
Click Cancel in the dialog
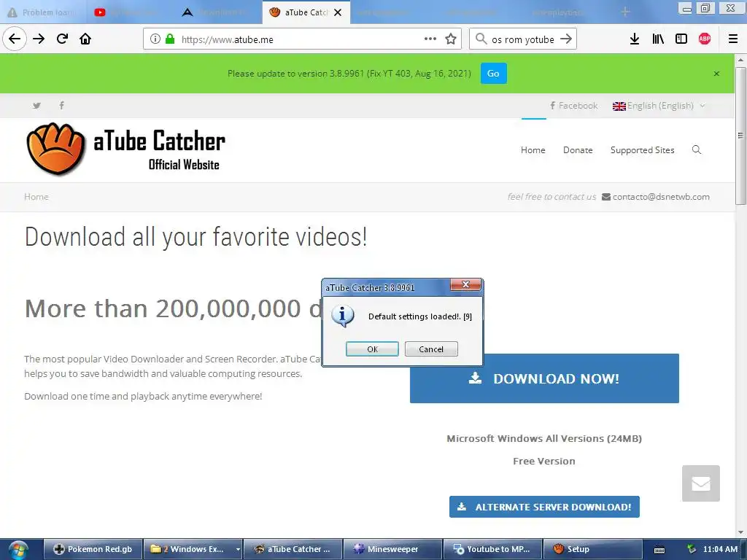(431, 349)
